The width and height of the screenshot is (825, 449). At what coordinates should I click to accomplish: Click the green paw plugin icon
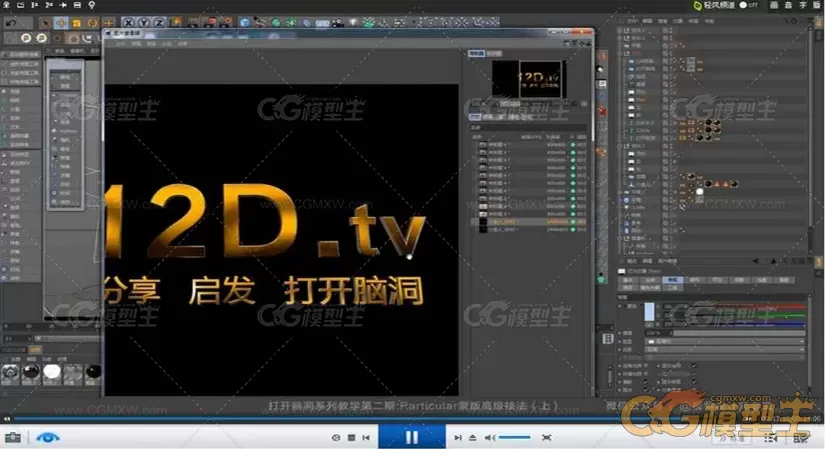coord(369,23)
